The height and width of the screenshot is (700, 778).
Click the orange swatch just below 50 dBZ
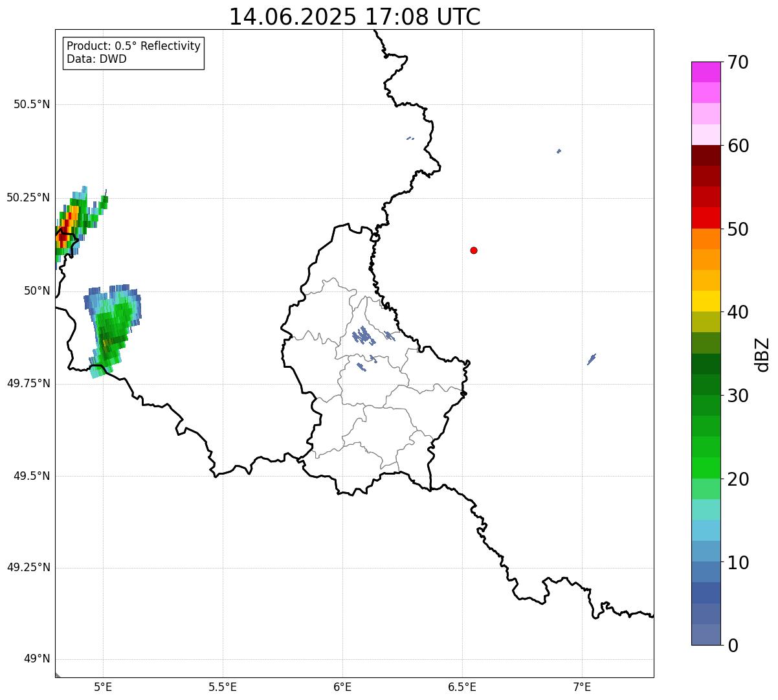[x=706, y=239]
